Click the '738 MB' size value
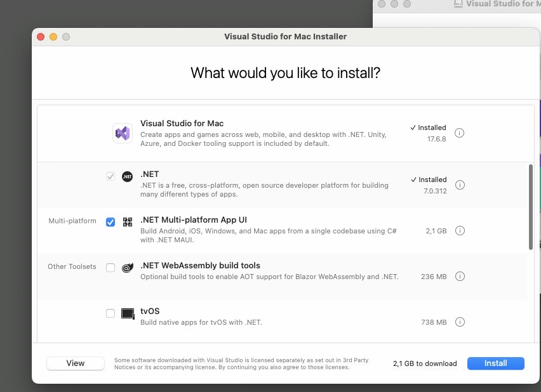The image size is (541, 392). click(434, 322)
